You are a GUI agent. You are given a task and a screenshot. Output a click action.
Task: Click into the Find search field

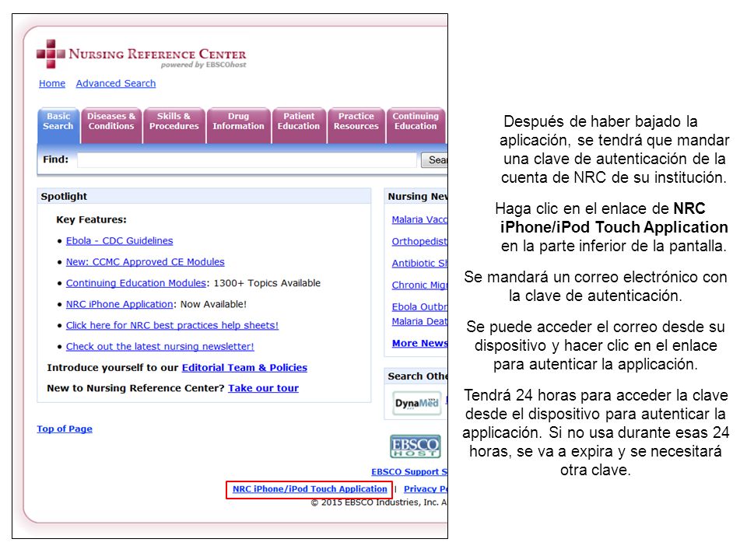pos(247,160)
